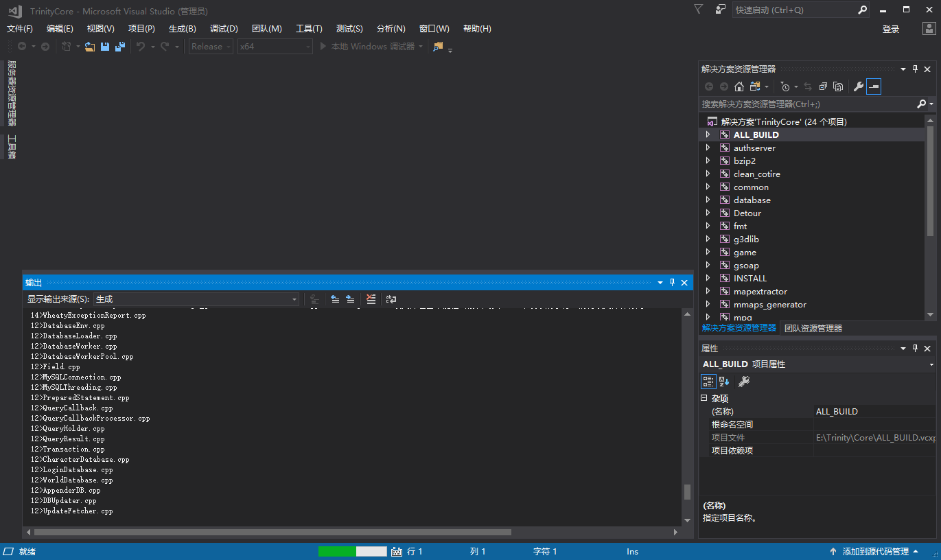941x560 pixels.
Task: Click the 登录 sign-in link
Action: [891, 29]
